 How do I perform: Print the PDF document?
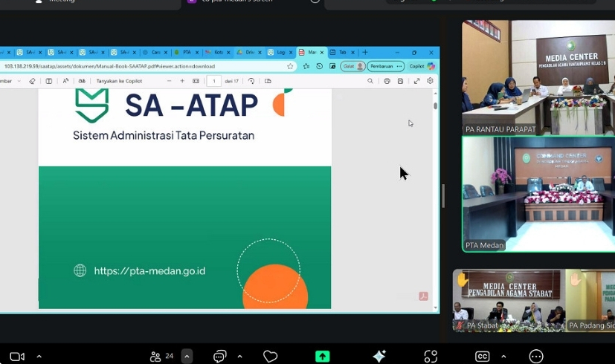click(x=387, y=81)
